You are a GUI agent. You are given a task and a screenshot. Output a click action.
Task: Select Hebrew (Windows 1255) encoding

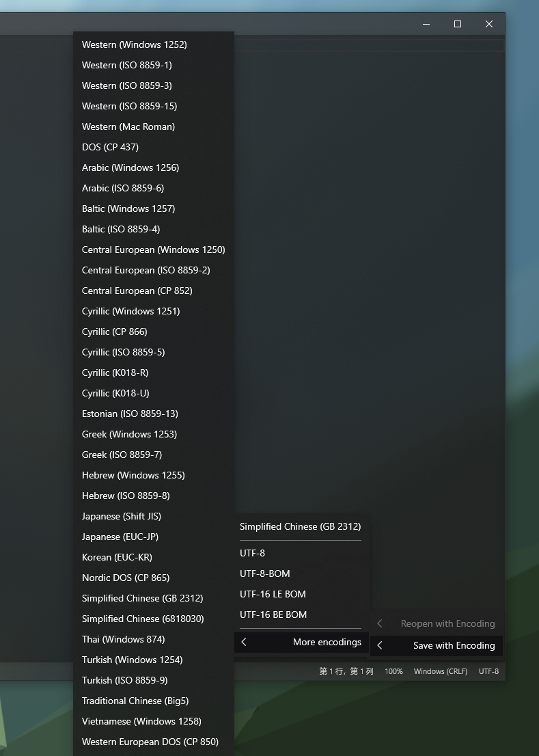[154, 475]
